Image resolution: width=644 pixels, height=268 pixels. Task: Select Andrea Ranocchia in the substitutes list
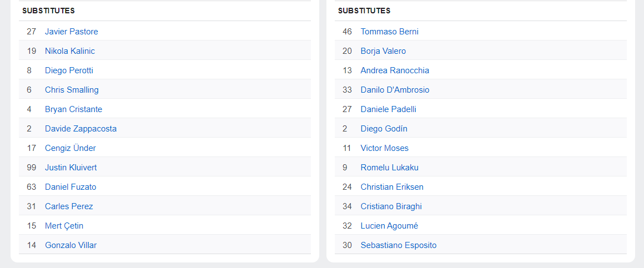pos(395,70)
